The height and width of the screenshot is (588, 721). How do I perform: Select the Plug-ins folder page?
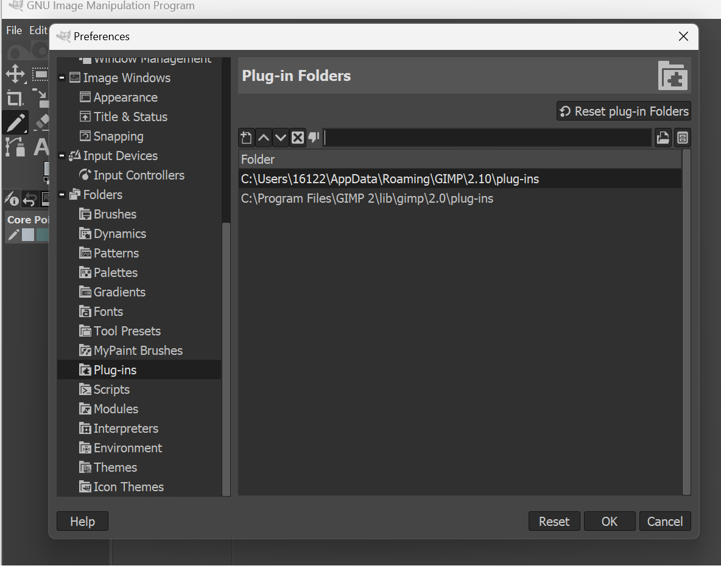139,369
